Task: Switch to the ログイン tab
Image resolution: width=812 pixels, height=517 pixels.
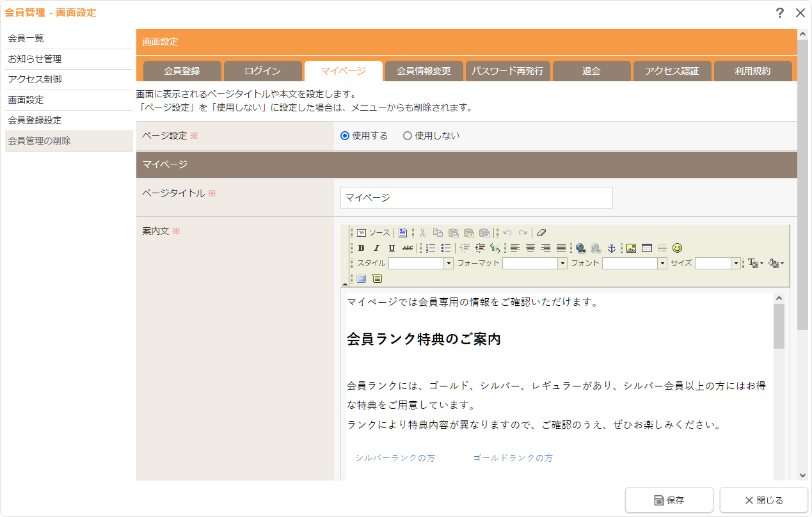Action: click(262, 71)
